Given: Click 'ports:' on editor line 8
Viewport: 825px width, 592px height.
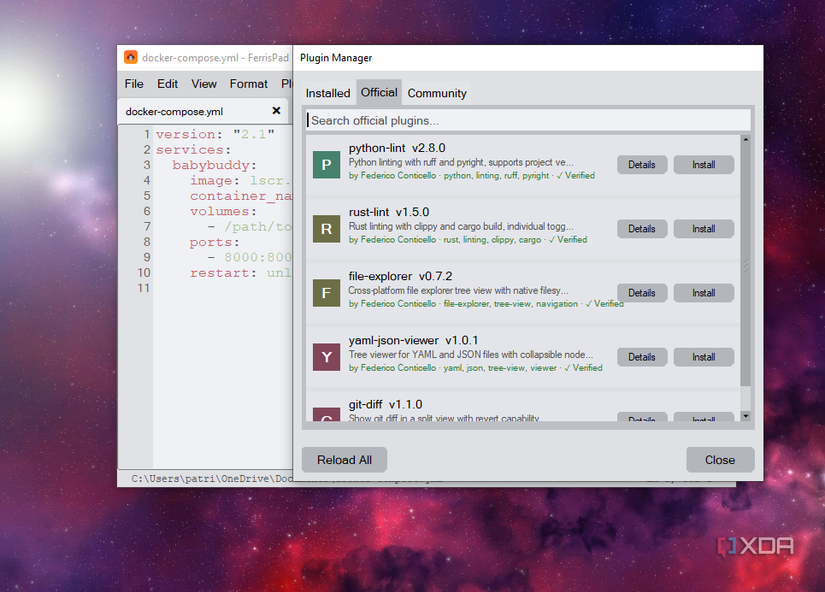Looking at the screenshot, I should [x=215, y=243].
